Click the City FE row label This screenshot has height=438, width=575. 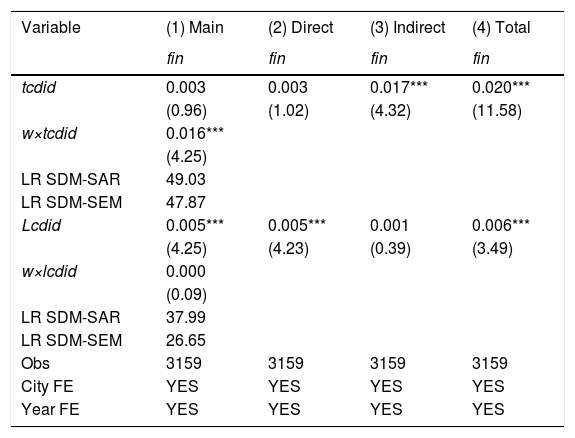pos(47,386)
